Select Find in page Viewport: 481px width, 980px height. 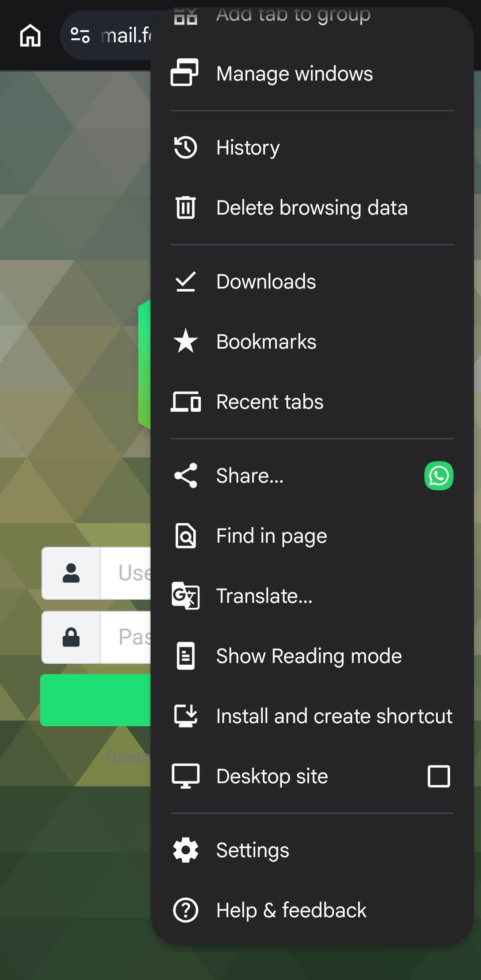pos(312,536)
